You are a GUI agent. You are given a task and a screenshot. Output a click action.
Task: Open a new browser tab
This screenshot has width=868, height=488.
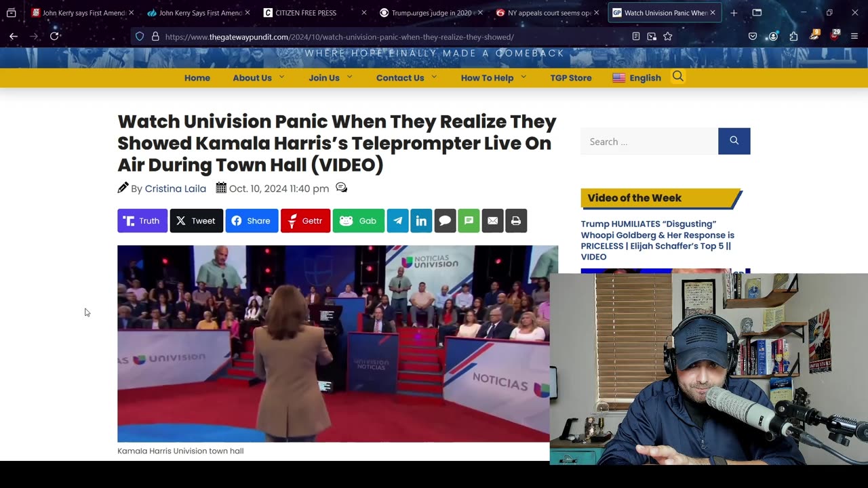tap(734, 12)
